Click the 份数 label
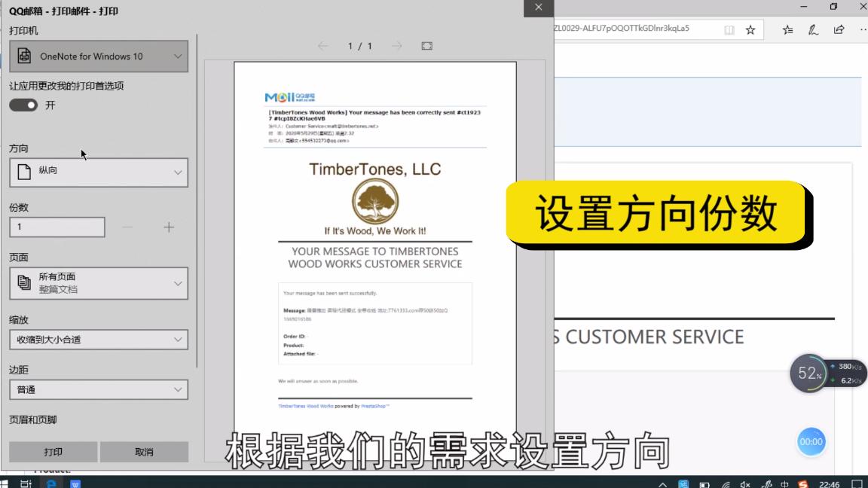868x488 pixels. pyautogui.click(x=18, y=208)
